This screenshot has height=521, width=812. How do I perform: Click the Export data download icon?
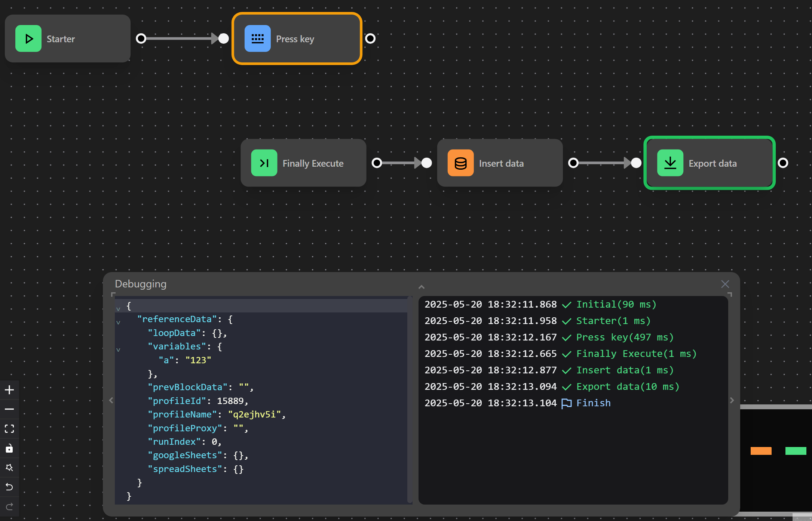click(670, 163)
